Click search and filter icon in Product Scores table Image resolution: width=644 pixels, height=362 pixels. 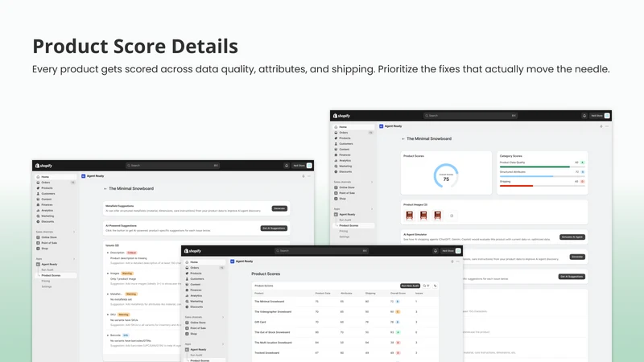click(426, 286)
